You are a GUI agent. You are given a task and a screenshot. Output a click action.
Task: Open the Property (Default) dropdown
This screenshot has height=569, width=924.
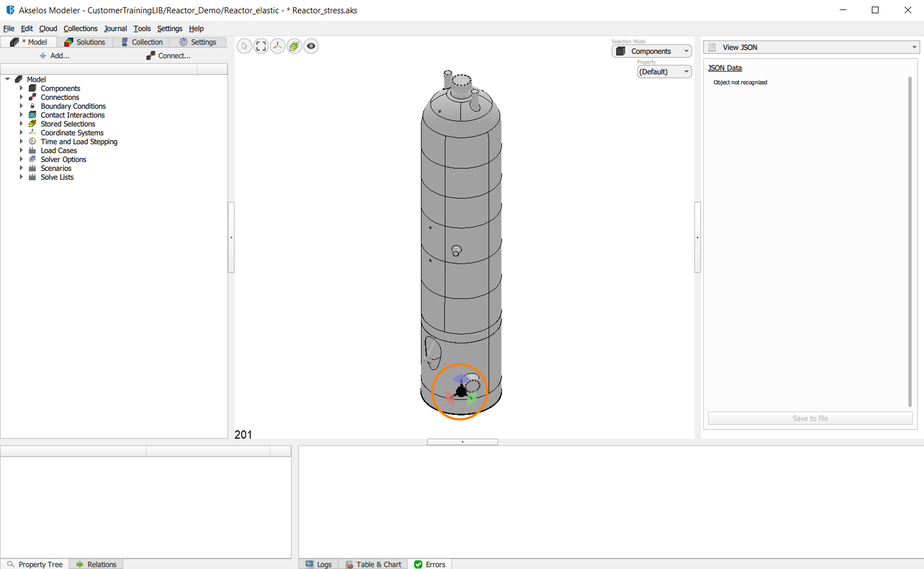tap(664, 71)
